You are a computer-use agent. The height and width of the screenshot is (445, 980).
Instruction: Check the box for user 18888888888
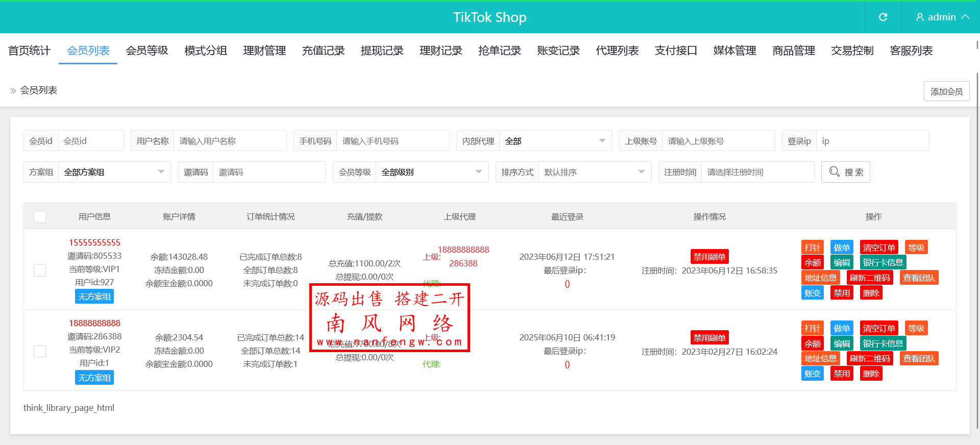point(40,351)
